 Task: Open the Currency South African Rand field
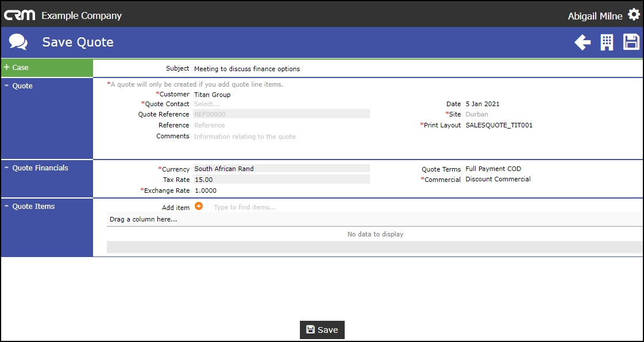(281, 169)
